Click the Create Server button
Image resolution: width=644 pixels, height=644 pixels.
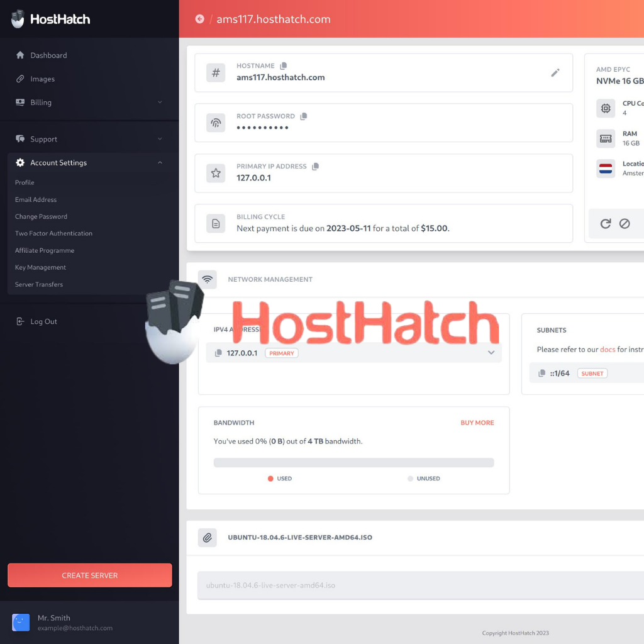pyautogui.click(x=89, y=575)
